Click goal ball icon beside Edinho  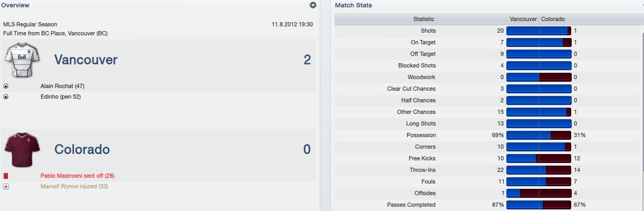tap(6, 97)
